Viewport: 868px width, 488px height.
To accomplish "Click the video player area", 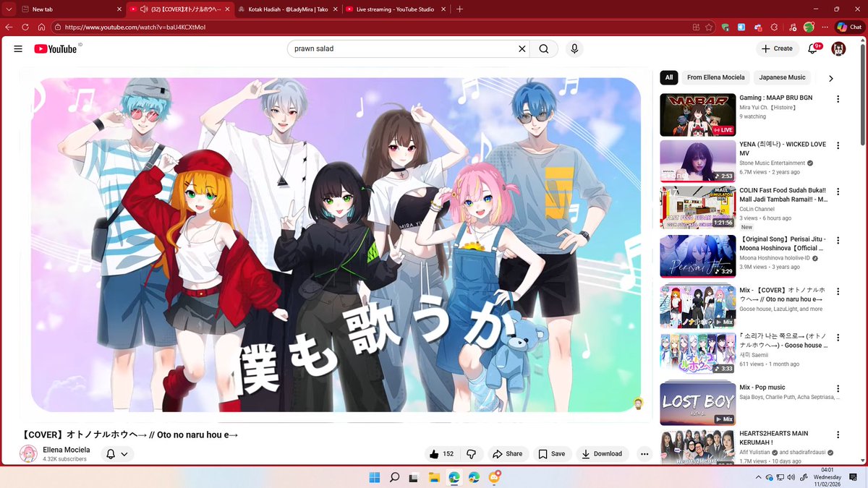I will point(336,244).
